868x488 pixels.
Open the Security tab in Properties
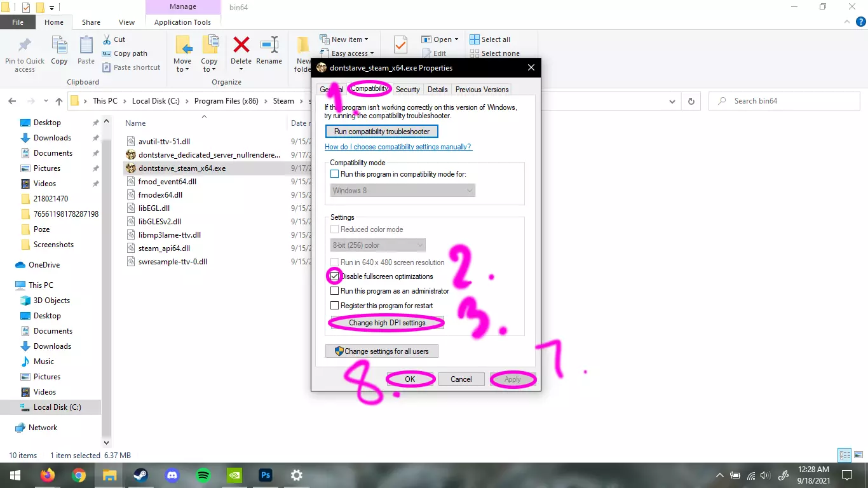tap(408, 90)
